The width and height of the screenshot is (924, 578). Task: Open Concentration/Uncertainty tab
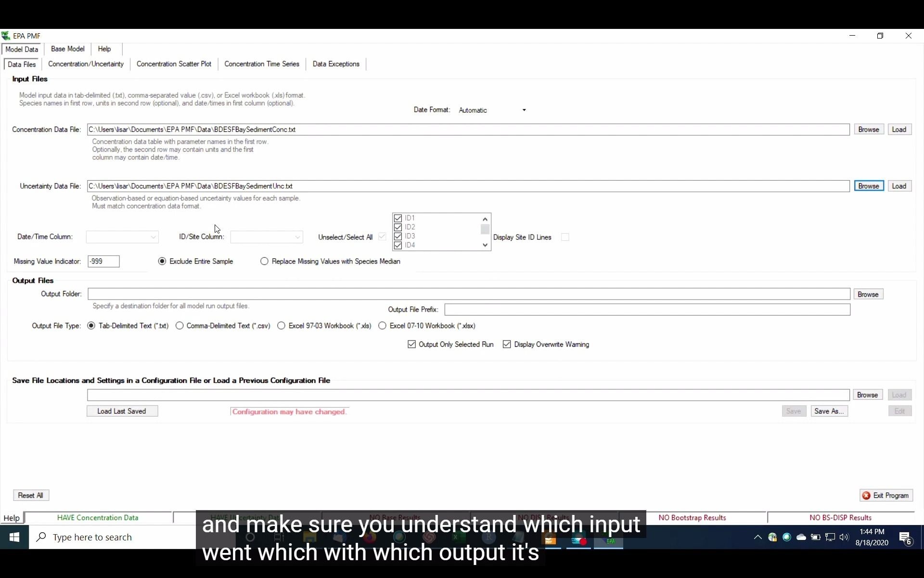pos(85,64)
